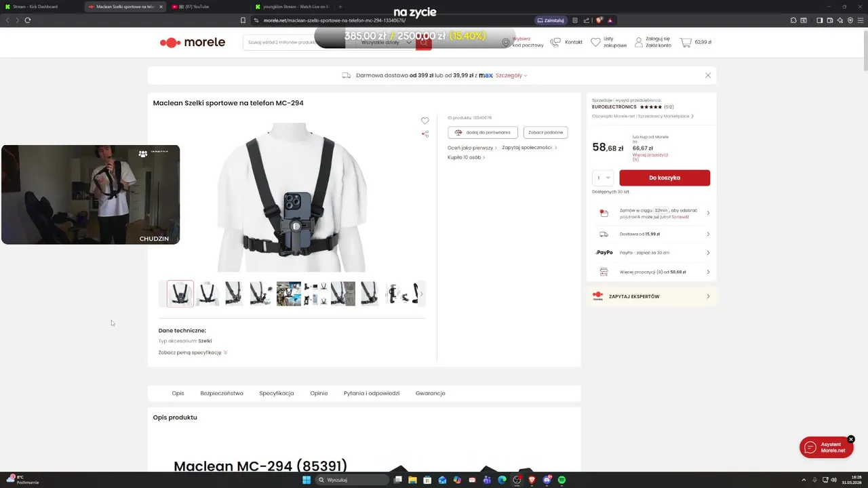Switch to Opinie tab
The height and width of the screenshot is (488, 868).
[x=319, y=393]
